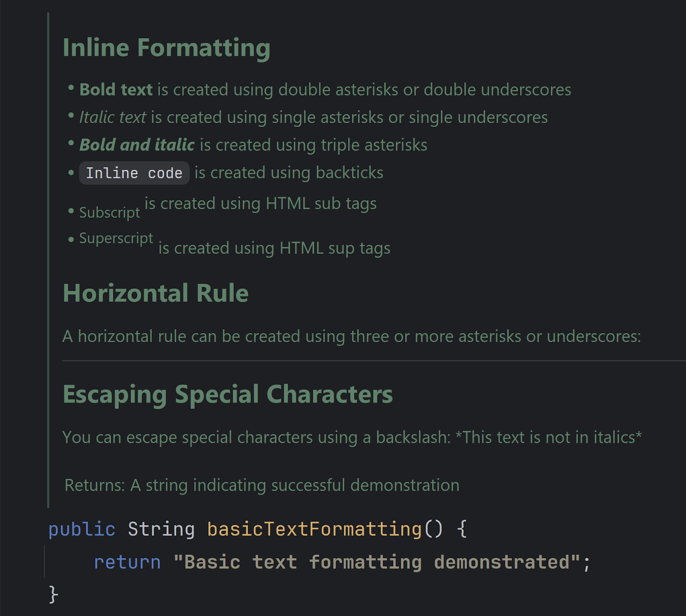Click the text "is created using backticks"
The width and height of the screenshot is (686, 616).
point(289,173)
